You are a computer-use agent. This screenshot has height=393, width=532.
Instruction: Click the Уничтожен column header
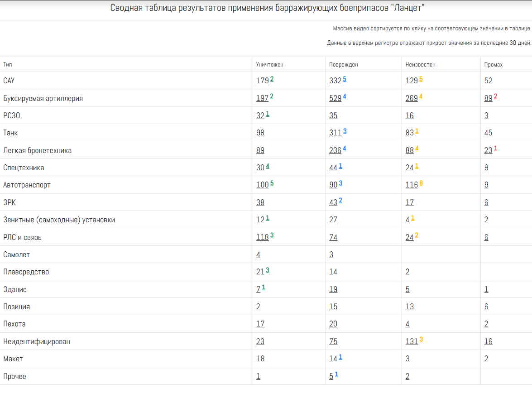tap(269, 65)
